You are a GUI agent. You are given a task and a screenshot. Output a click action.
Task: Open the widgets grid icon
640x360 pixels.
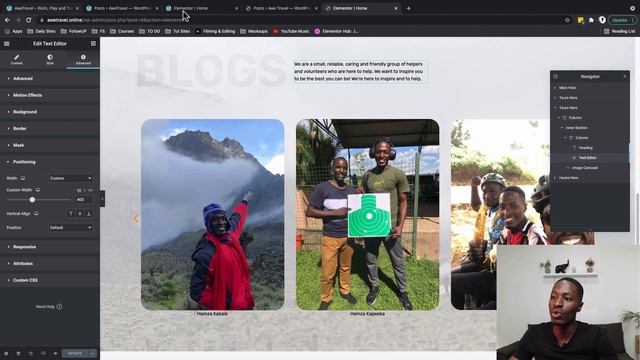point(93,44)
